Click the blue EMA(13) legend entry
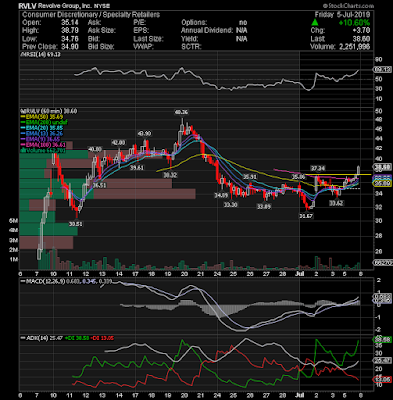The image size is (393, 400). [41, 134]
